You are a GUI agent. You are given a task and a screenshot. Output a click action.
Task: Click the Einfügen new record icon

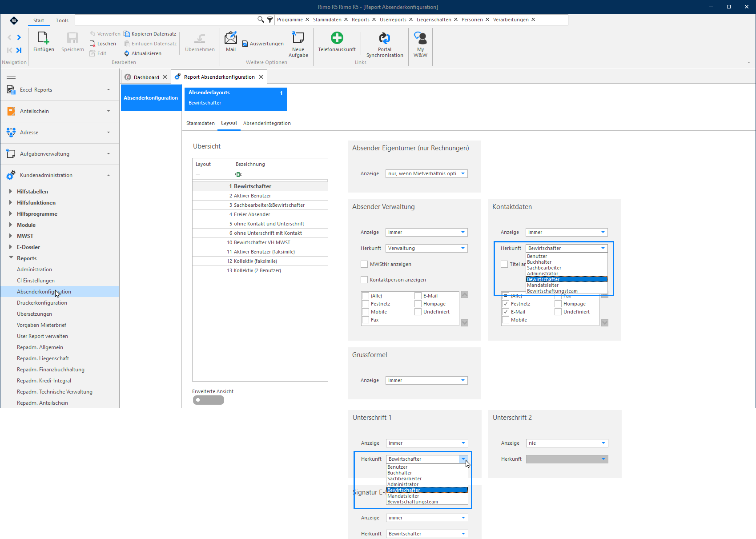44,38
